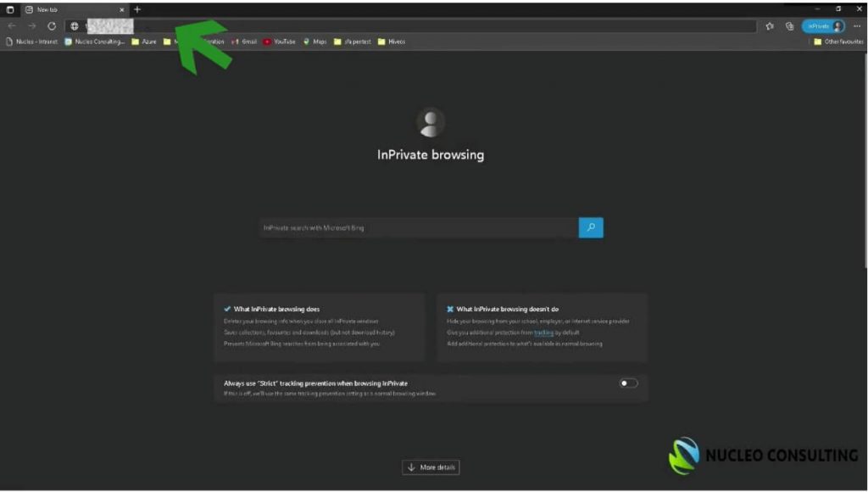Close the New tab tab
The image size is (868, 492).
[x=122, y=10]
